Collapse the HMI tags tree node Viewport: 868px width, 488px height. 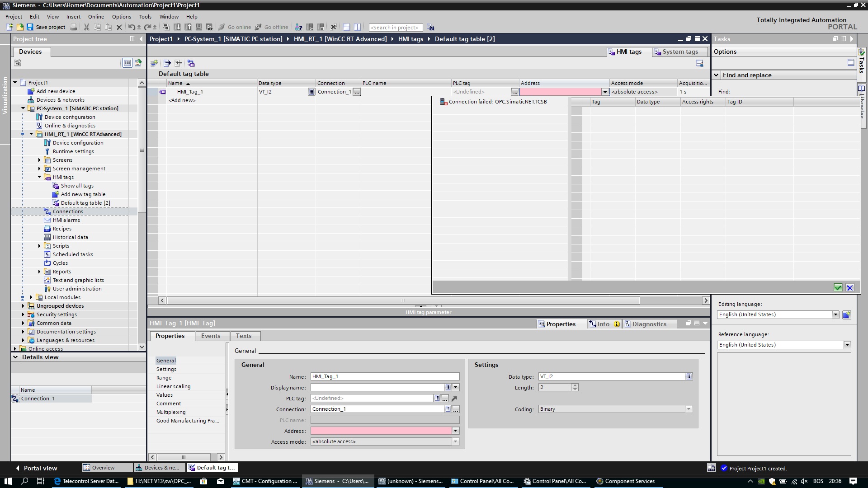point(39,177)
